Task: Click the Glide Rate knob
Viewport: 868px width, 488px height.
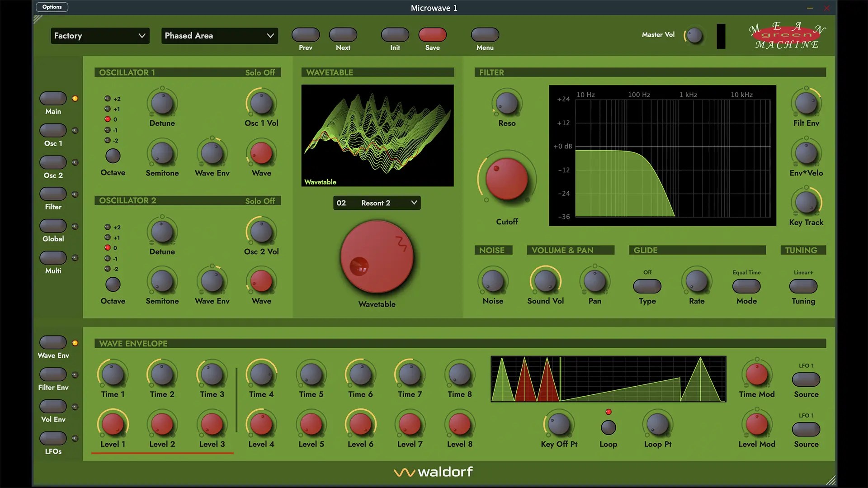Action: click(697, 281)
